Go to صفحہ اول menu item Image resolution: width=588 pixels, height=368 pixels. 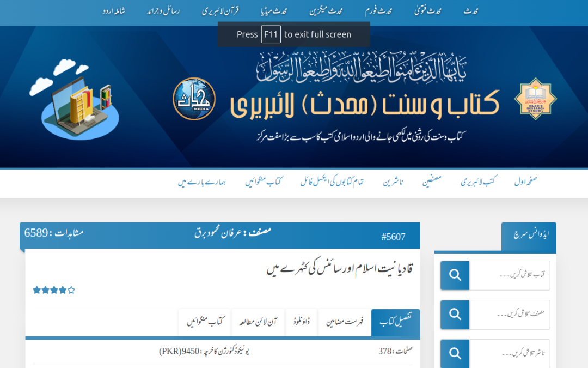(525, 182)
